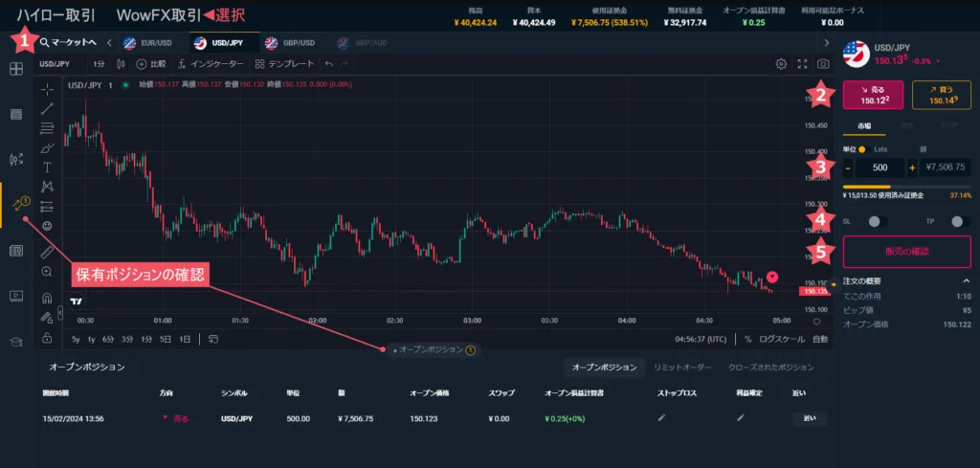Choose the Fibonacci retracement tool

(47, 128)
